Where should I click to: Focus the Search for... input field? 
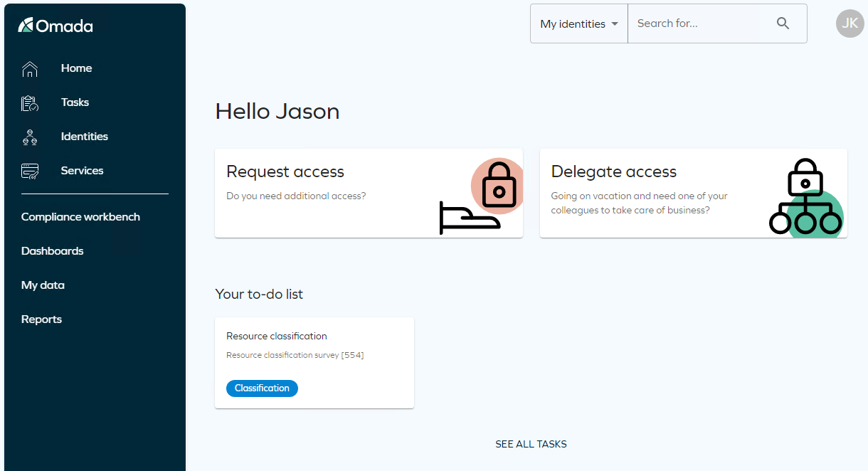click(697, 23)
